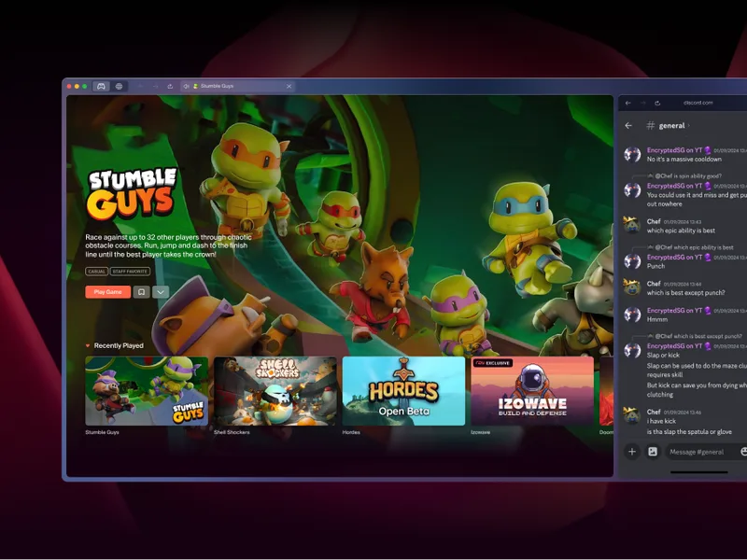Screen dimensions: 747x560
Task: Go back using the browser toolbar back arrow
Action: (140, 86)
